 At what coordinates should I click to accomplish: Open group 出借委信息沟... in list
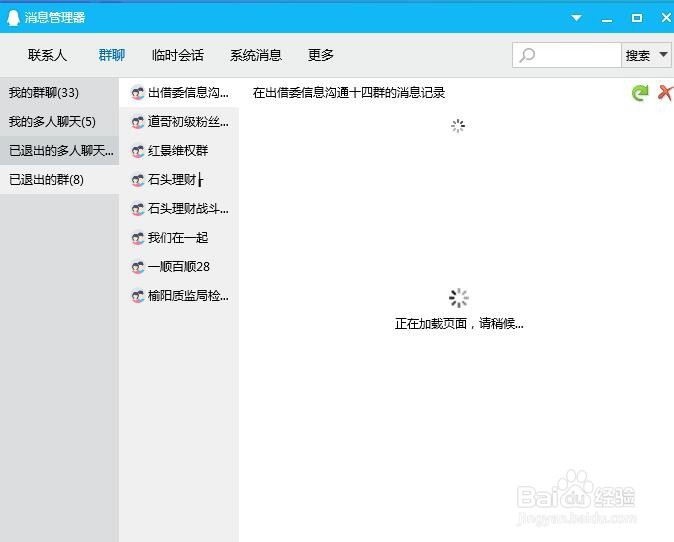(x=179, y=92)
